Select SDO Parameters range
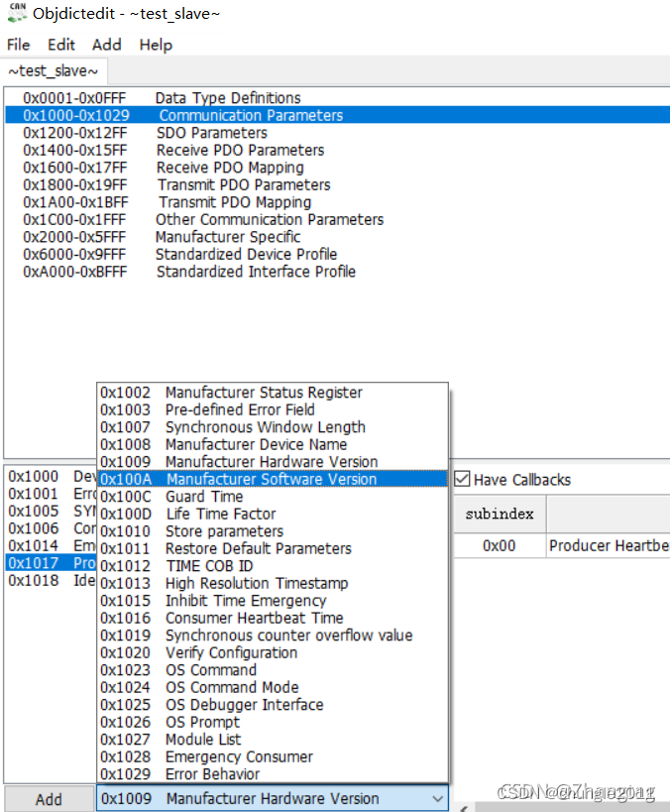This screenshot has width=670, height=812. point(338,133)
